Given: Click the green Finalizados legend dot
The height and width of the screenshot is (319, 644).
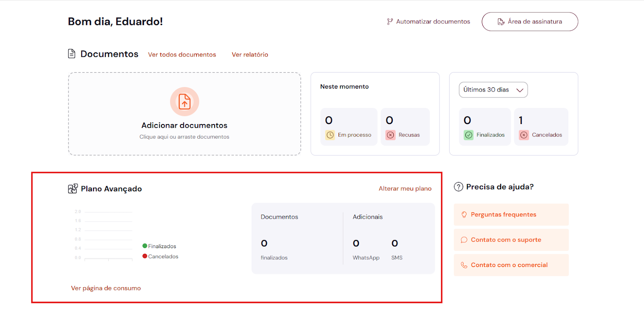Looking at the screenshot, I should pyautogui.click(x=145, y=246).
